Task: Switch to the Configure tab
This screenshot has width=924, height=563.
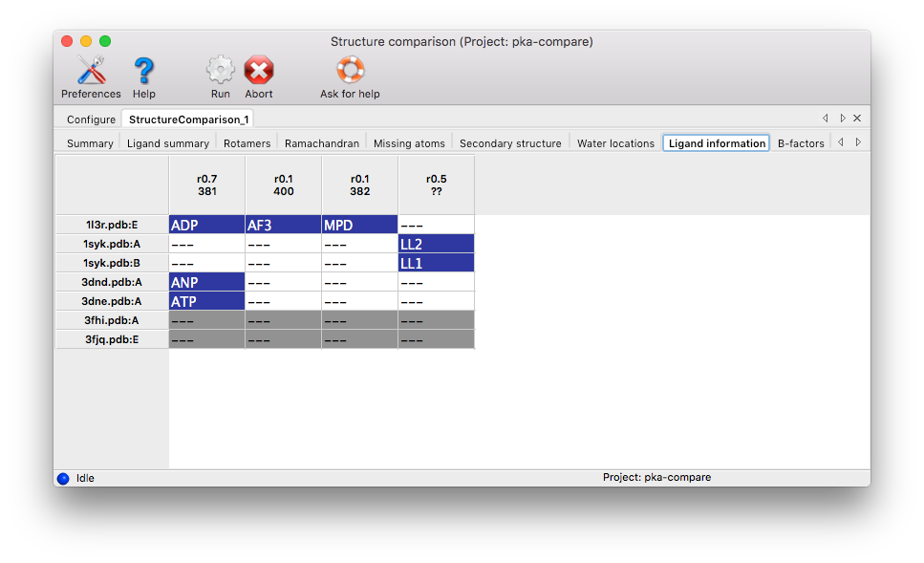Action: coord(91,119)
